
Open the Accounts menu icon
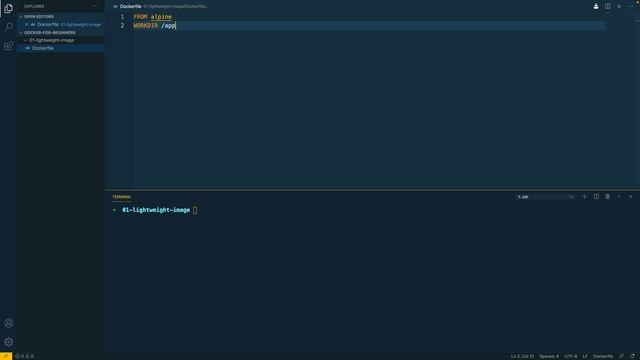coord(8,323)
